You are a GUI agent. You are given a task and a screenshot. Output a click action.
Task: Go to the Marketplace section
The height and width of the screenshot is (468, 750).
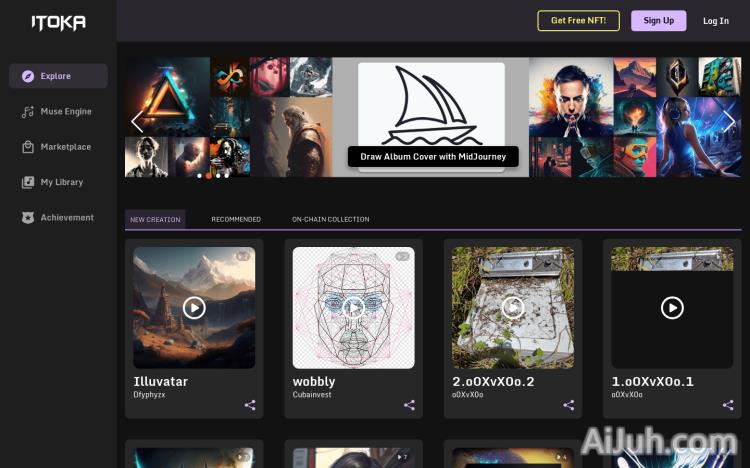[x=58, y=147]
